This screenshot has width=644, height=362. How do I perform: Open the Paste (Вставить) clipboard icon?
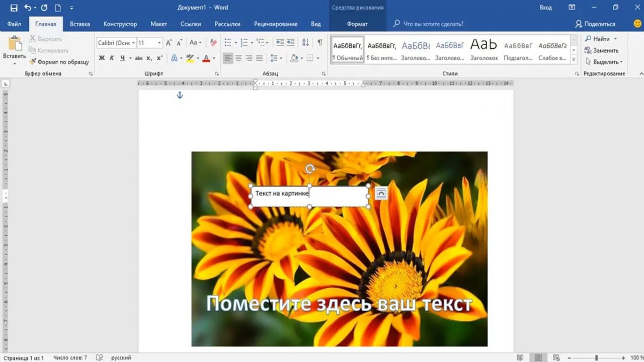[x=14, y=44]
